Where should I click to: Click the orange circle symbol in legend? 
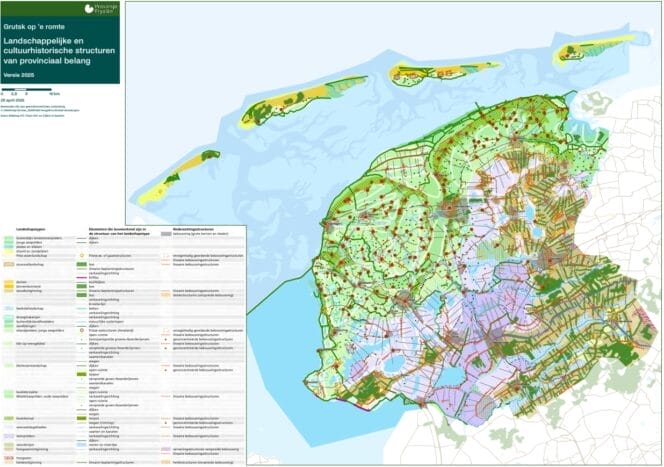[81, 256]
